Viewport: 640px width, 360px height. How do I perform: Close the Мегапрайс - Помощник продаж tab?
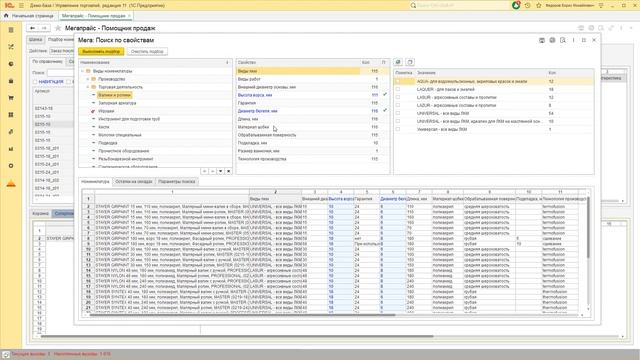pos(130,16)
